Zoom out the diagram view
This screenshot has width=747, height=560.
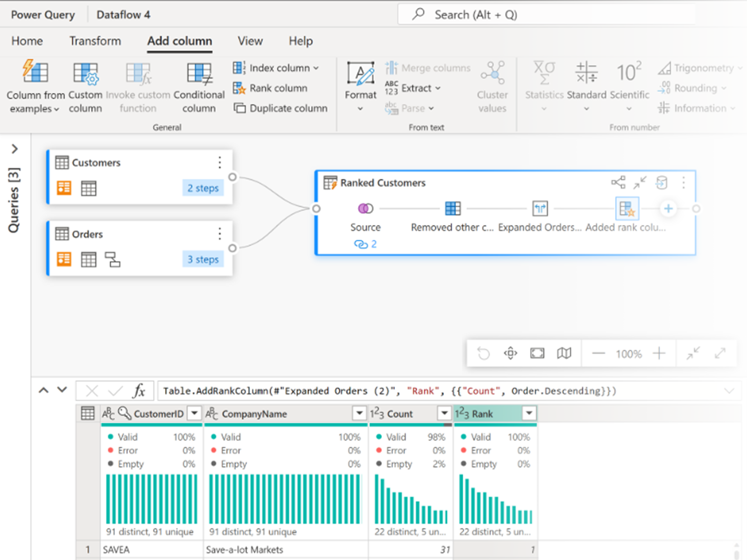[x=598, y=353]
